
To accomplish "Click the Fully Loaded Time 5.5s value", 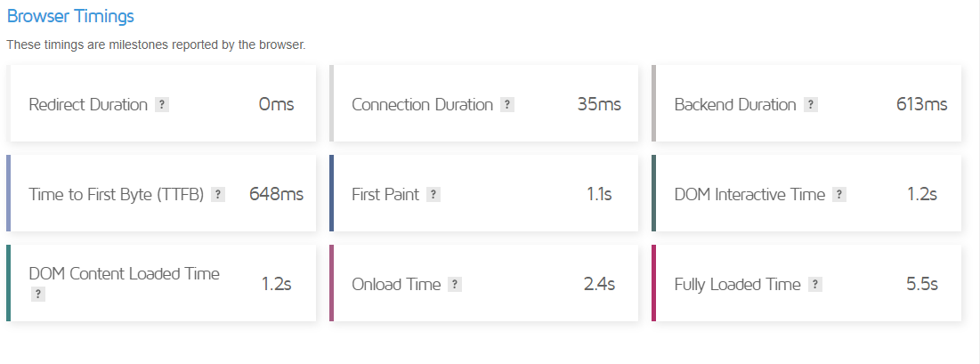I will coord(921,285).
